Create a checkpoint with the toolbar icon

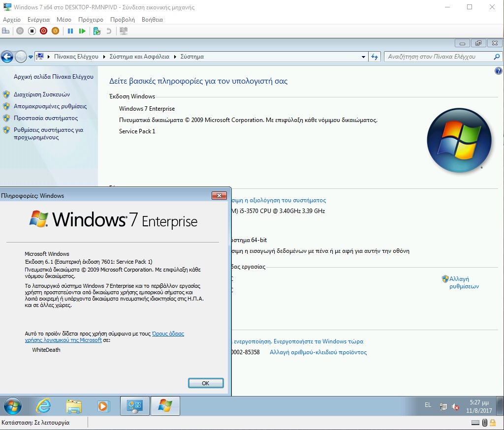click(x=97, y=31)
